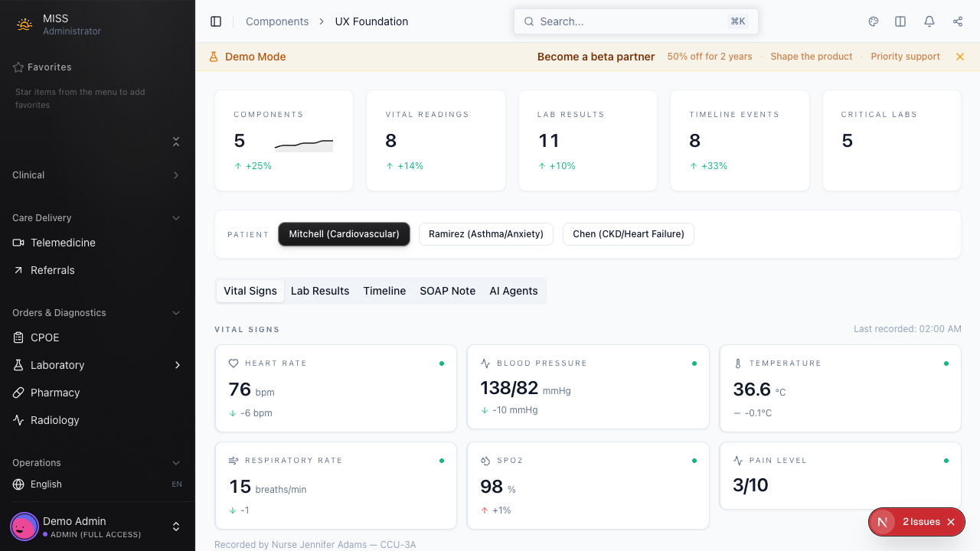Select patient Mitchell (Cardiovascular)
Image resolution: width=980 pixels, height=551 pixels.
[x=344, y=234]
